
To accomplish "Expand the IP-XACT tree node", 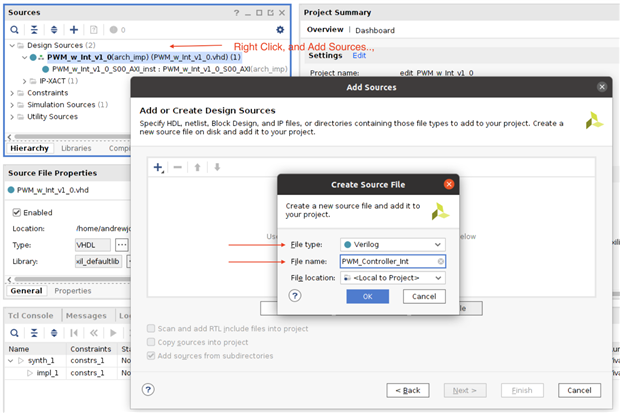I will click(x=25, y=81).
